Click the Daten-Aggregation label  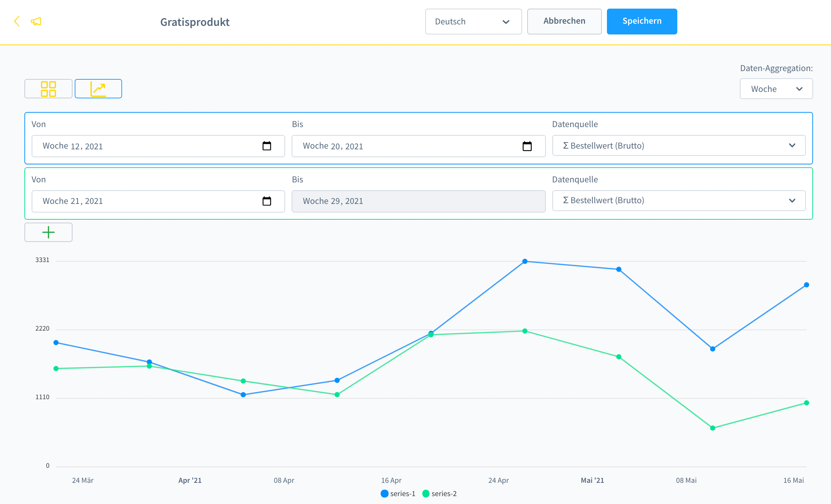point(776,68)
